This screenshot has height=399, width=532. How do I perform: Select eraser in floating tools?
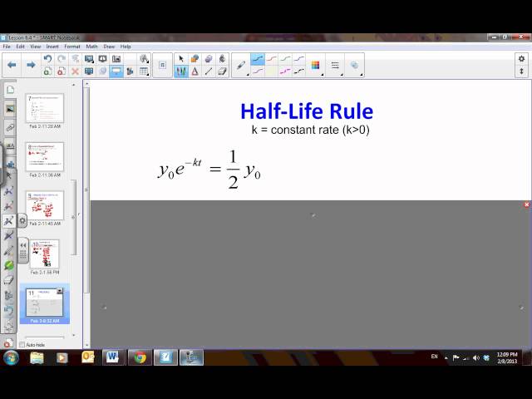click(9, 280)
